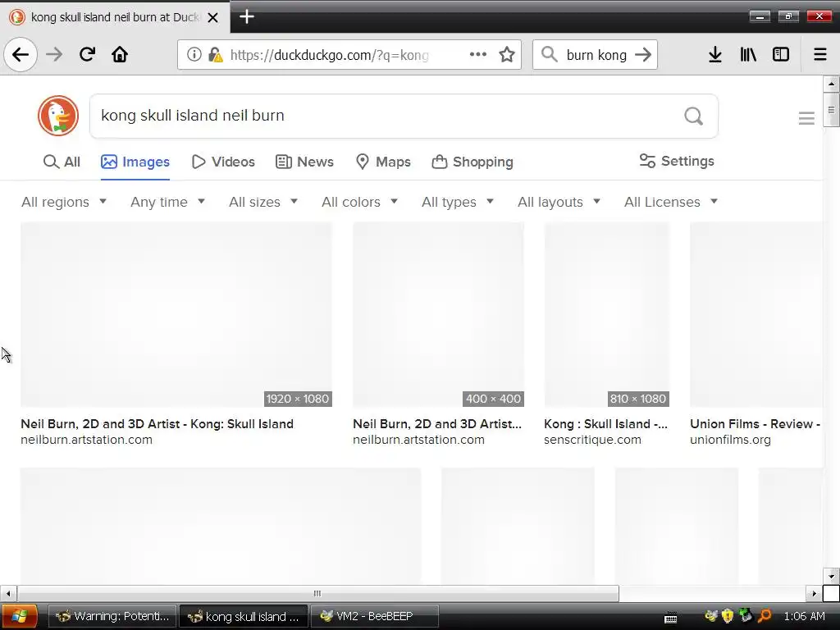840x630 pixels.
Task: Click the horizontal scrollbar right arrow
Action: point(814,594)
